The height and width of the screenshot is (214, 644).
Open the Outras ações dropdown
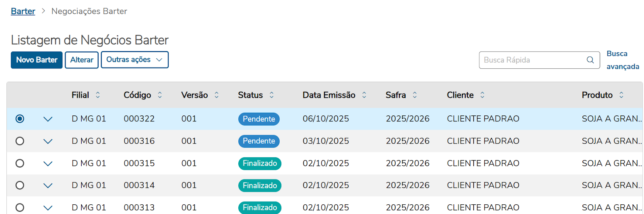pos(134,60)
